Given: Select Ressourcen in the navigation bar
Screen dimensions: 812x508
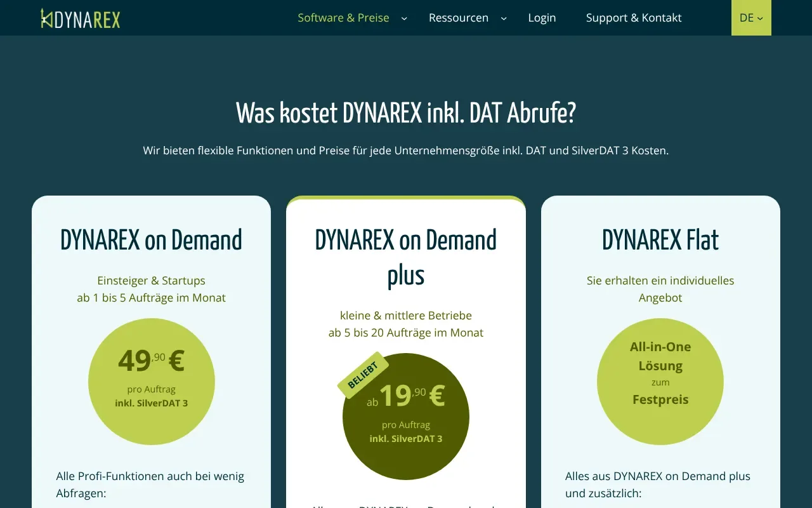Looking at the screenshot, I should coord(459,18).
